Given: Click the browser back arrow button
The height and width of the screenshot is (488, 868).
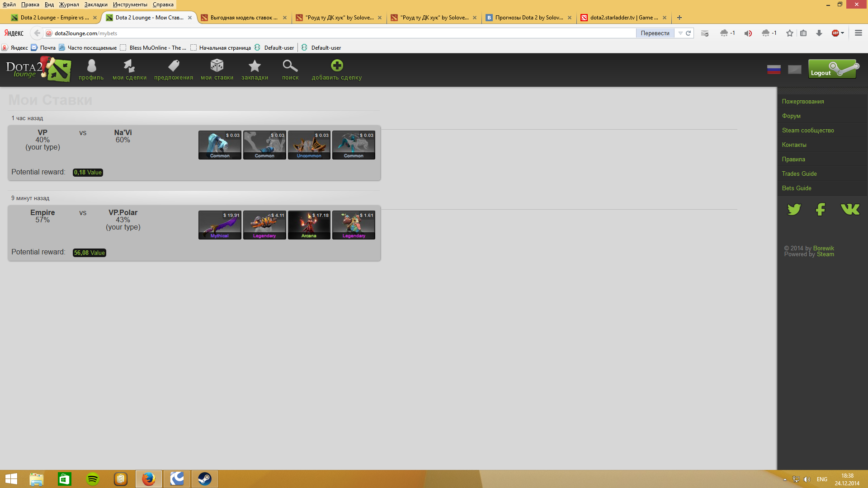Looking at the screenshot, I should coord(37,33).
